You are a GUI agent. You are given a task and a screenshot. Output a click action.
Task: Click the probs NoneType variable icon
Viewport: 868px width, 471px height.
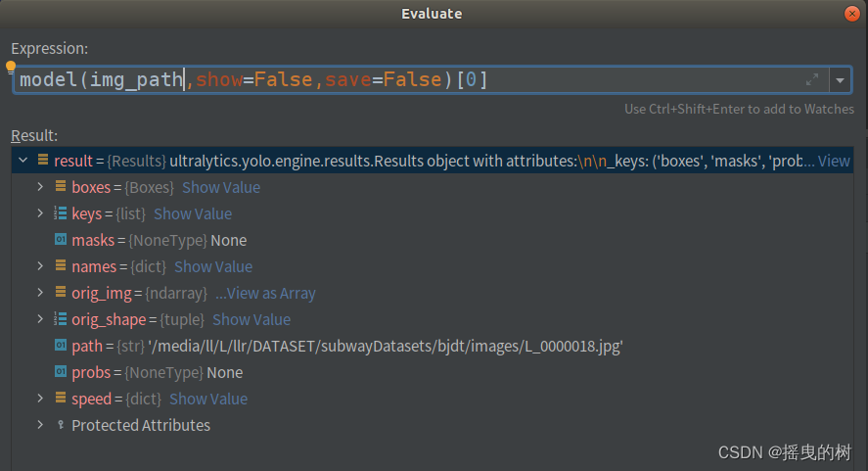pyautogui.click(x=61, y=372)
